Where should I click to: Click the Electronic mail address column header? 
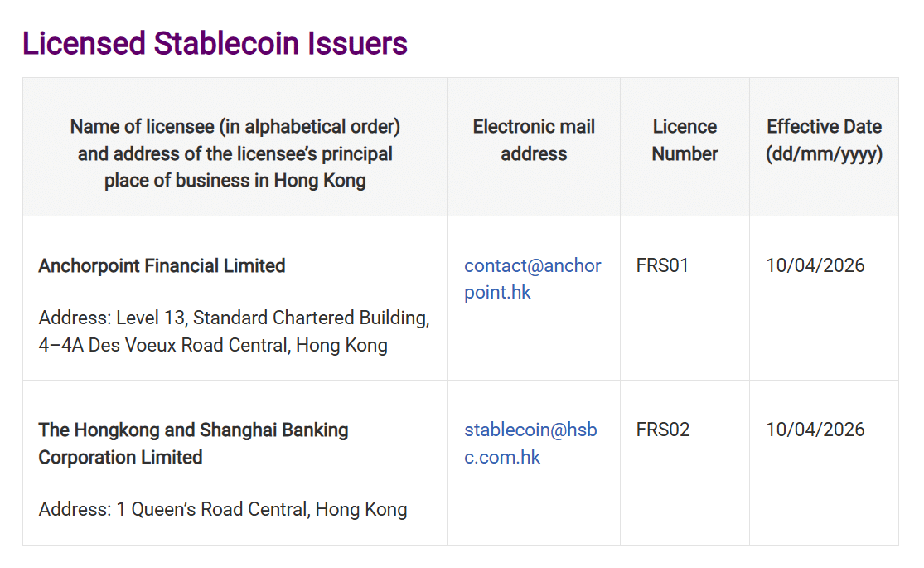point(534,140)
